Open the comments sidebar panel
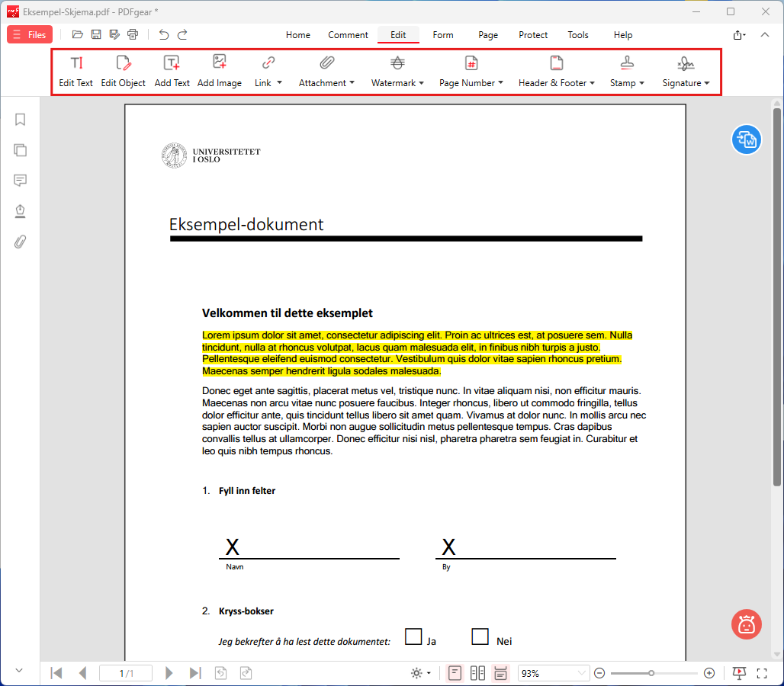 pos(20,181)
